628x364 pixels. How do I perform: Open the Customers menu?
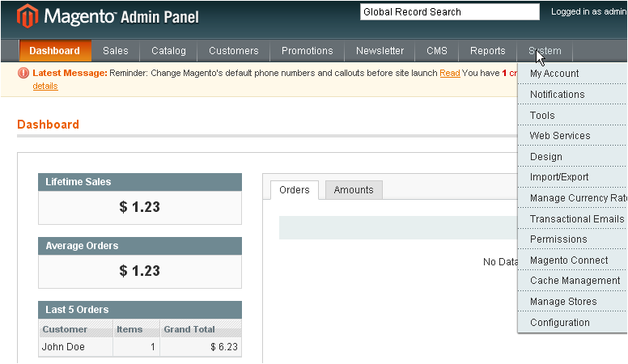click(x=234, y=51)
